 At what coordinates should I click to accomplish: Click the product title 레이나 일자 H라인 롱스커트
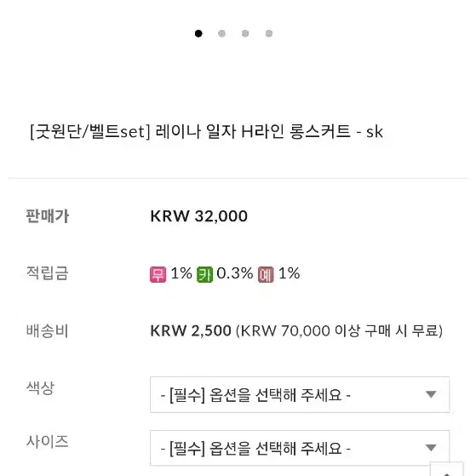pos(253,132)
